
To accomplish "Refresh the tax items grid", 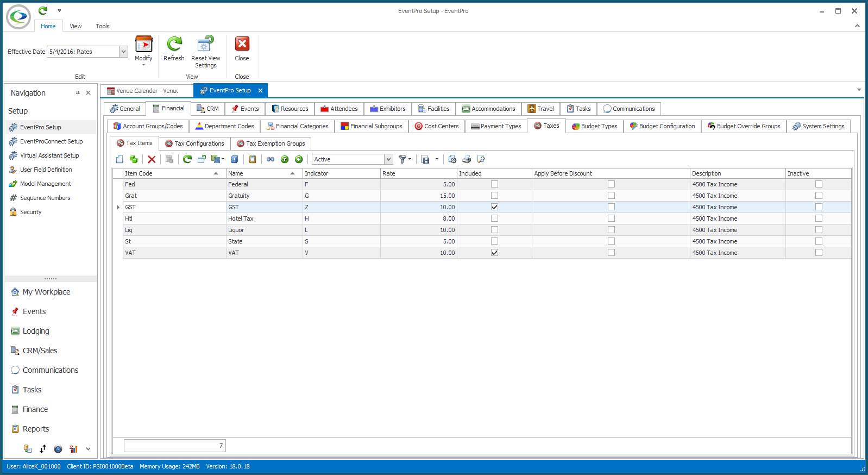I will 187,159.
